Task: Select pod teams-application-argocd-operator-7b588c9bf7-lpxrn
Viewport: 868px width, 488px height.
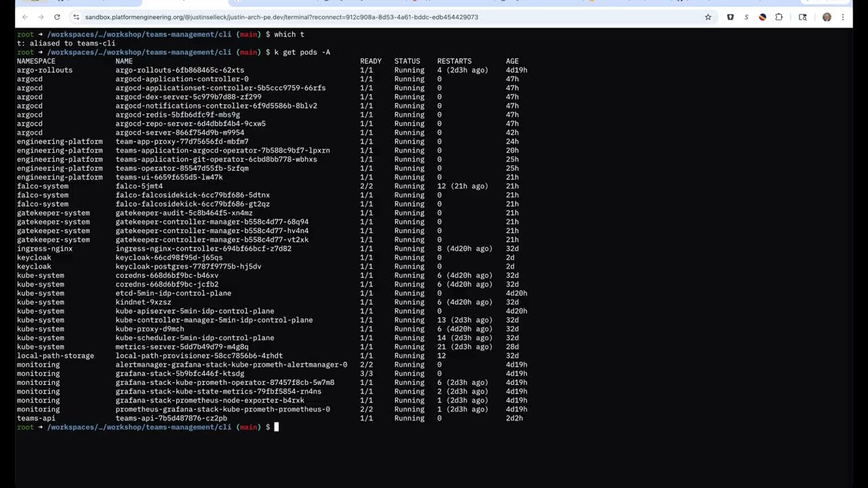Action: point(222,150)
